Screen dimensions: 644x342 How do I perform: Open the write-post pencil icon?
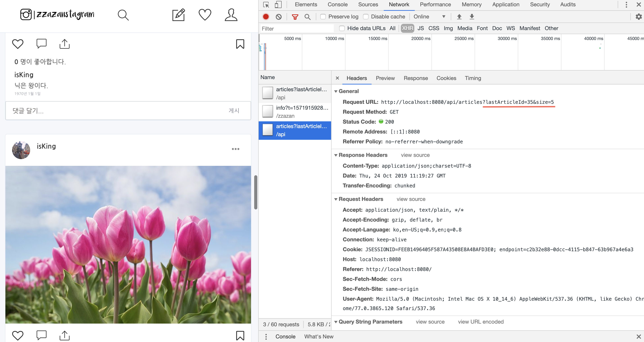179,15
